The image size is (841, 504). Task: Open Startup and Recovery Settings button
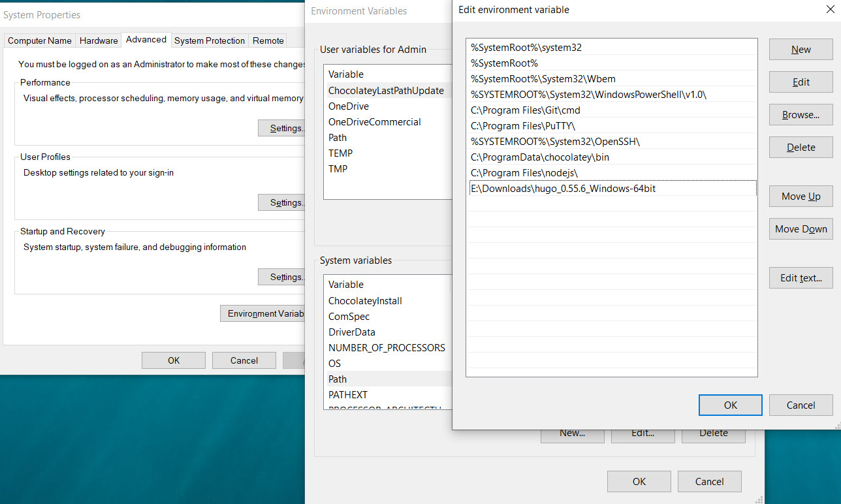(282, 277)
